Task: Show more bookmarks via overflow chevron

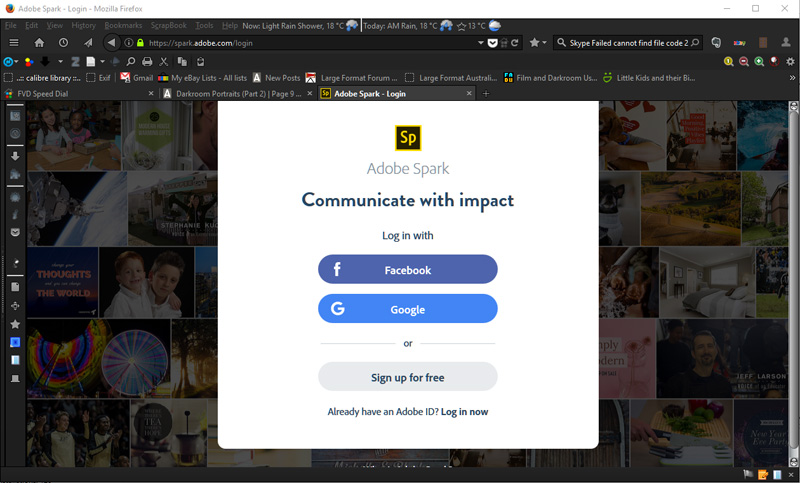Action: tap(791, 77)
